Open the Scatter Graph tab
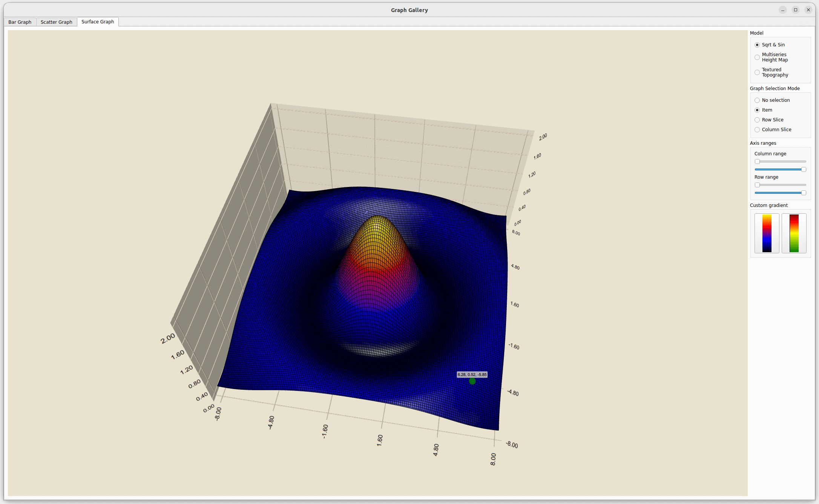 point(57,22)
